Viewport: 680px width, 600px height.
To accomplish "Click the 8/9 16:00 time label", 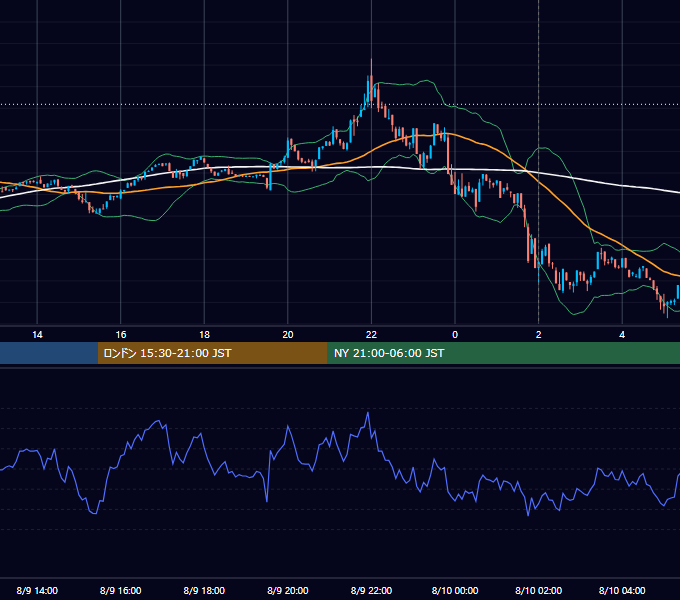I will (121, 590).
